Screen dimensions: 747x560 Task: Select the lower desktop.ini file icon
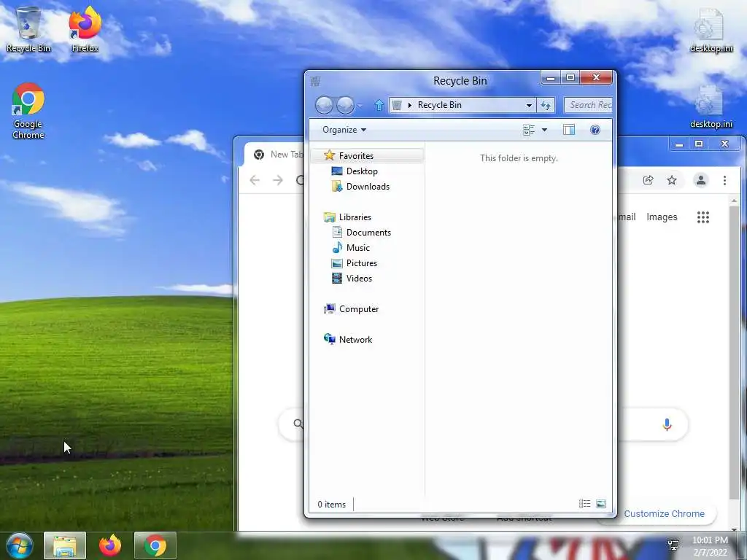pos(711,106)
